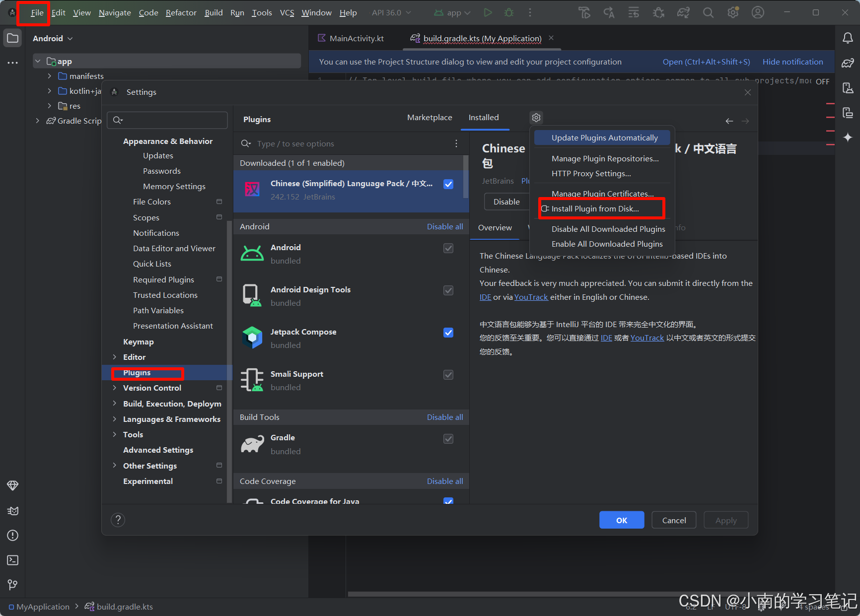This screenshot has width=860, height=616.
Task: Open the Settings help question mark
Action: [x=118, y=520]
